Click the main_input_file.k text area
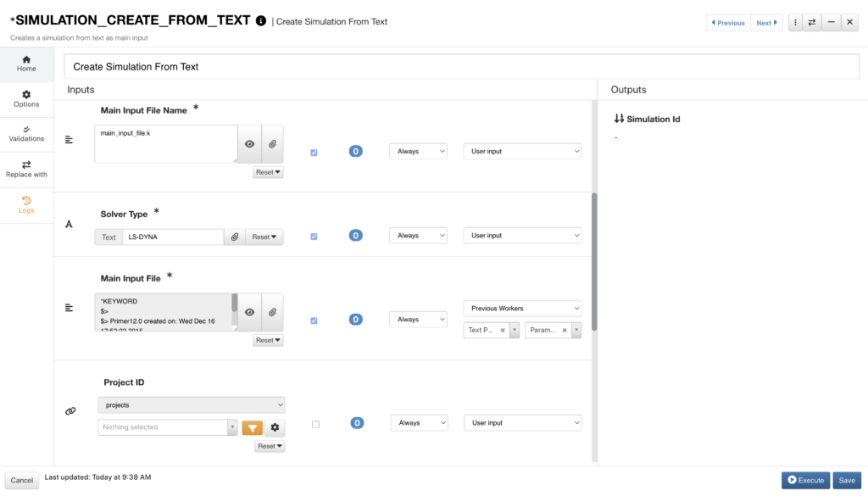 pos(166,144)
